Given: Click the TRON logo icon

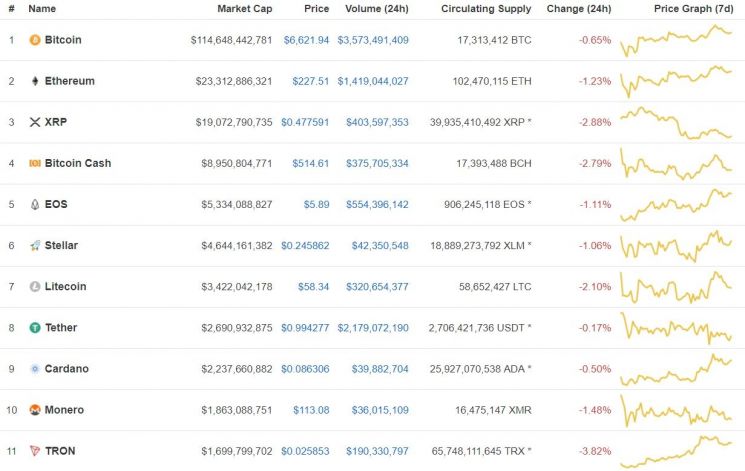Looking at the screenshot, I should (35, 450).
